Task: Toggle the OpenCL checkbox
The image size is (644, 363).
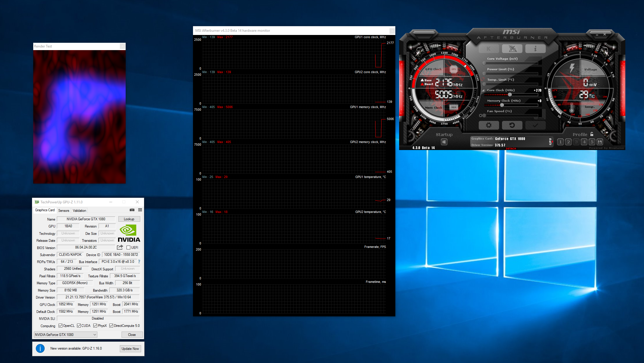Action: (x=60, y=326)
